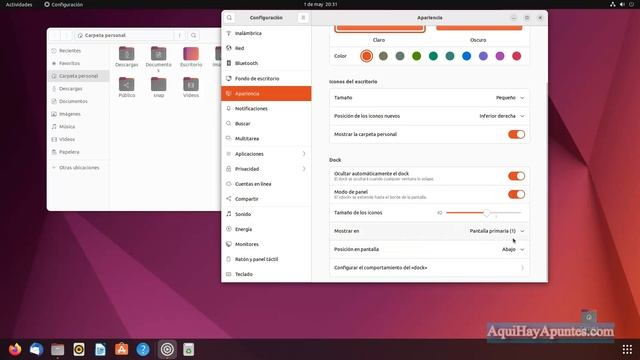Click the Settings gear icon in dock
This screenshot has width=640, height=360.
click(167, 349)
